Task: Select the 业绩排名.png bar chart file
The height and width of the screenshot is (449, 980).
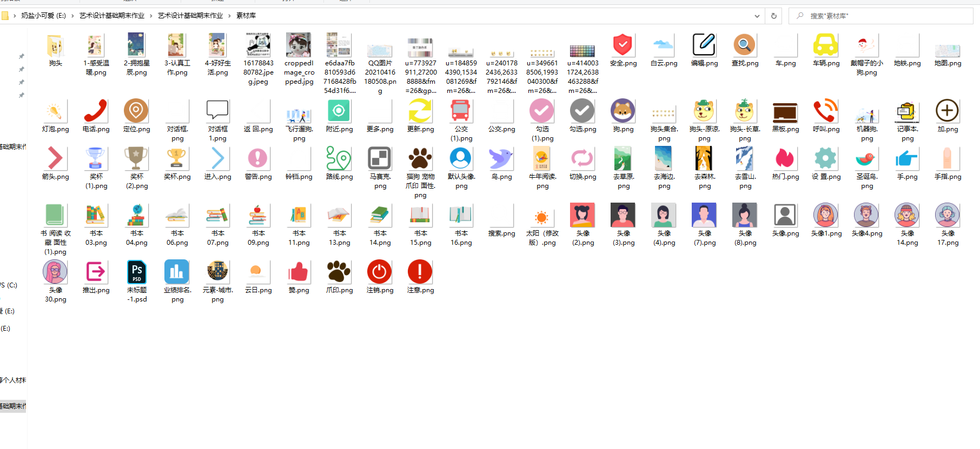Action: click(x=177, y=272)
